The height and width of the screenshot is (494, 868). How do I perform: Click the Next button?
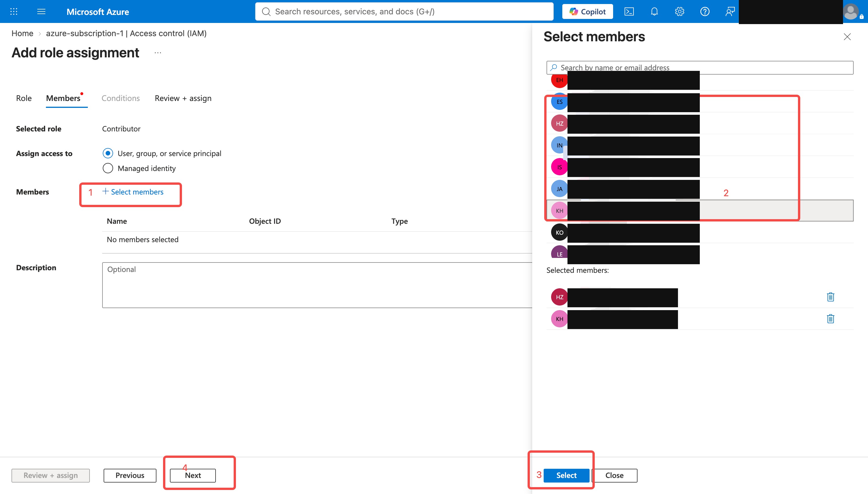pyautogui.click(x=193, y=475)
